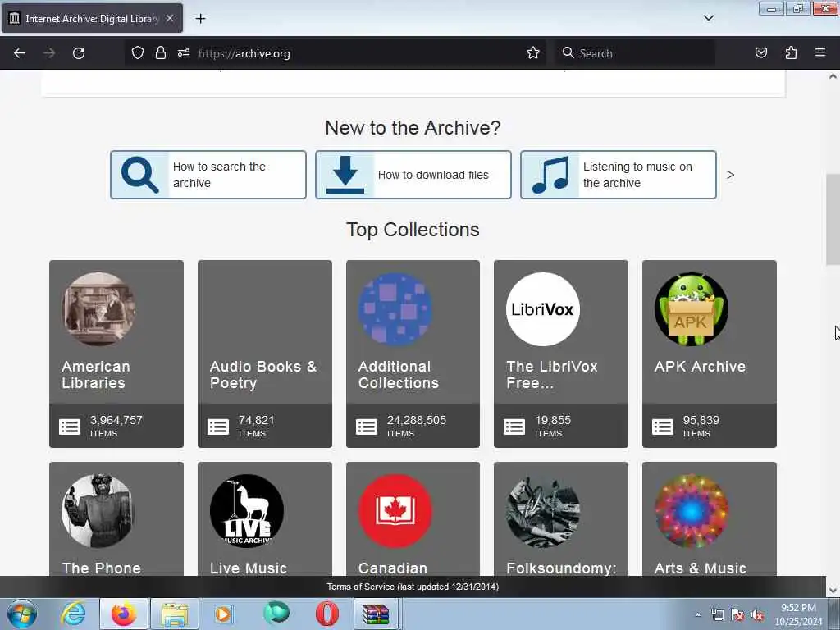Click the 19,855 items count

(x=553, y=426)
